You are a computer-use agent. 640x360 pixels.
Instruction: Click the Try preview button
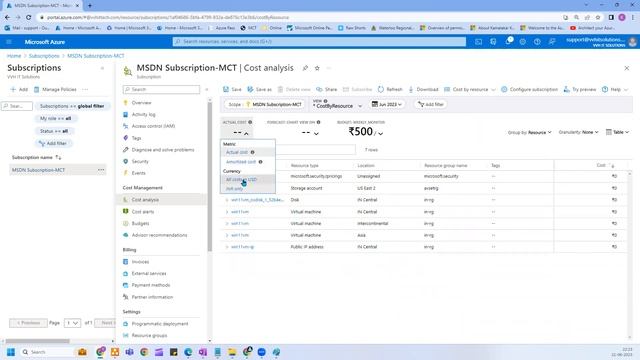pyautogui.click(x=580, y=89)
